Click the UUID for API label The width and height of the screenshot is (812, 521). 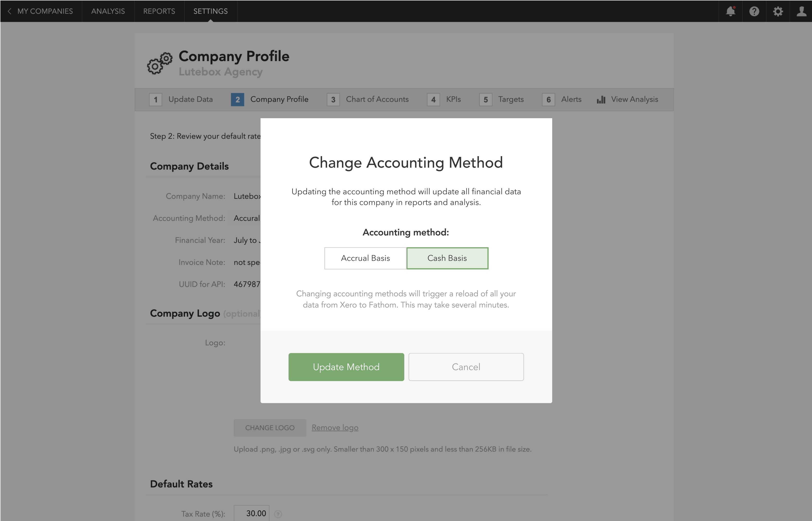point(202,284)
